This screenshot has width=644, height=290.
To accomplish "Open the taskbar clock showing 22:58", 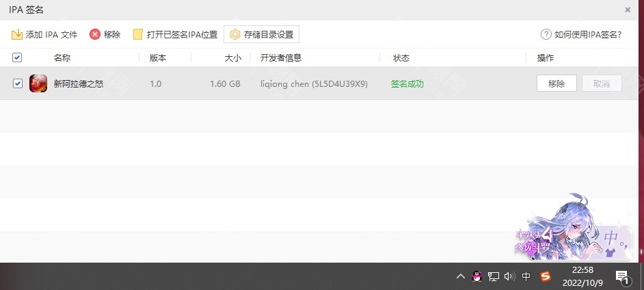I will [x=582, y=276].
